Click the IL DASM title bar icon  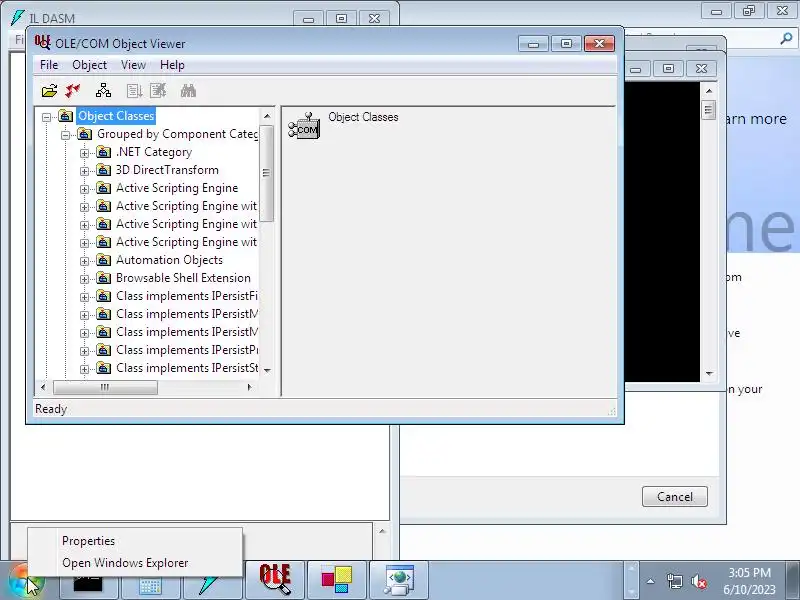click(17, 18)
